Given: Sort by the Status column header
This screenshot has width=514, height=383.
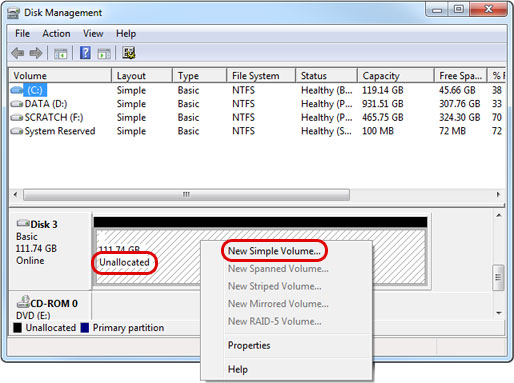Looking at the screenshot, I should [x=327, y=76].
